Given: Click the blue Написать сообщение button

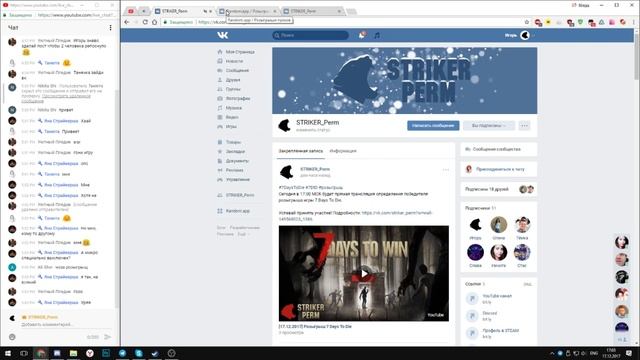Looking at the screenshot, I should (433, 126).
